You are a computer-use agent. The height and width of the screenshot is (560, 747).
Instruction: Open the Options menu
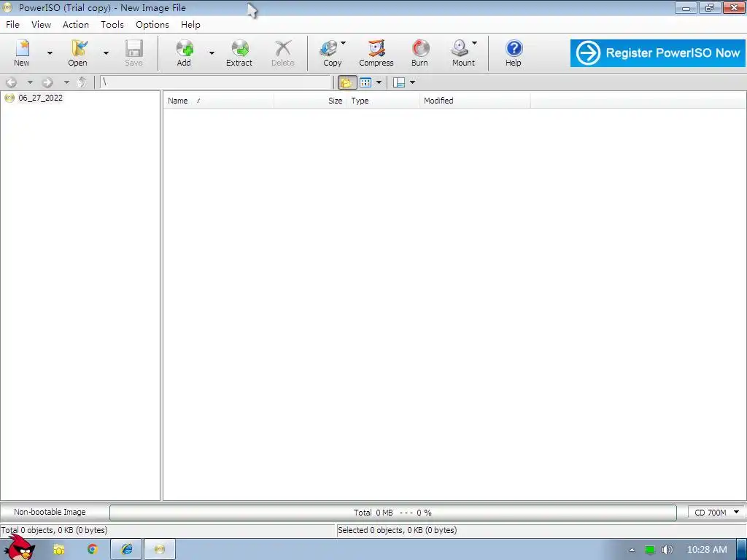tap(152, 25)
